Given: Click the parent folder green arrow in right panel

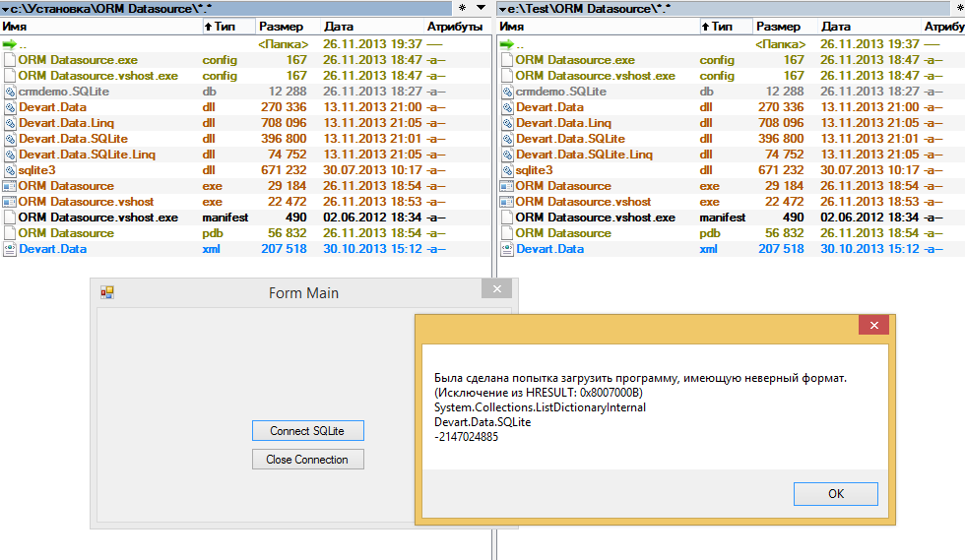Looking at the screenshot, I should [506, 44].
